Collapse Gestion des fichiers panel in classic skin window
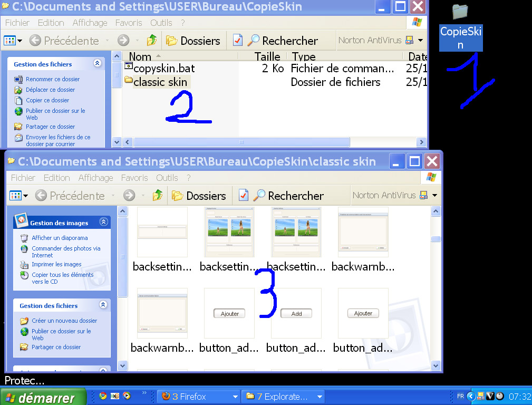 pyautogui.click(x=103, y=305)
